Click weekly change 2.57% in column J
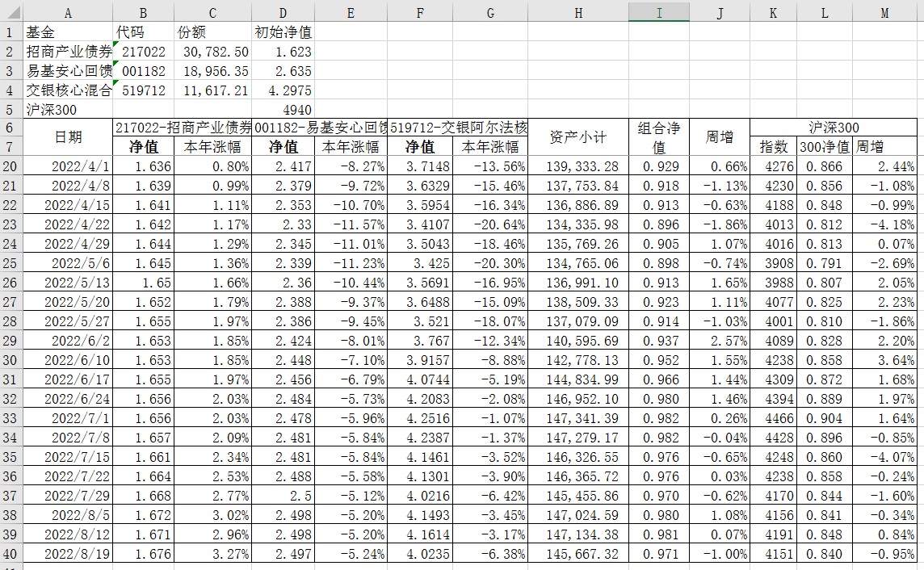 point(720,341)
